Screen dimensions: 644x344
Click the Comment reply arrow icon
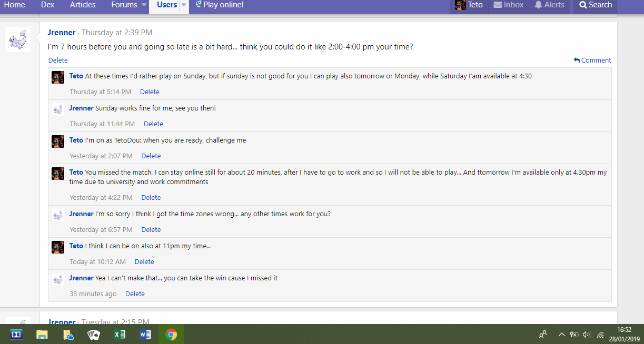click(x=577, y=60)
